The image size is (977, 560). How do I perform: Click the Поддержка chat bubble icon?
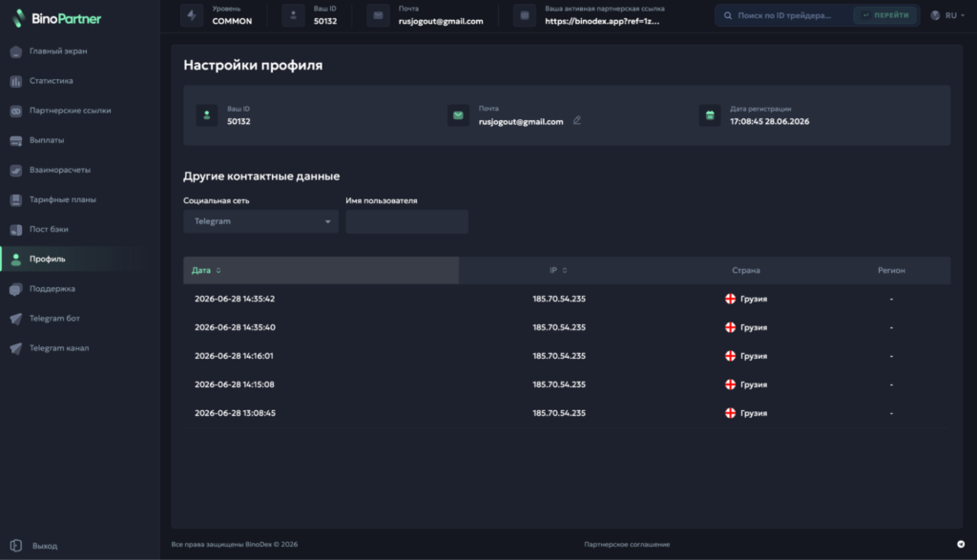tap(16, 289)
